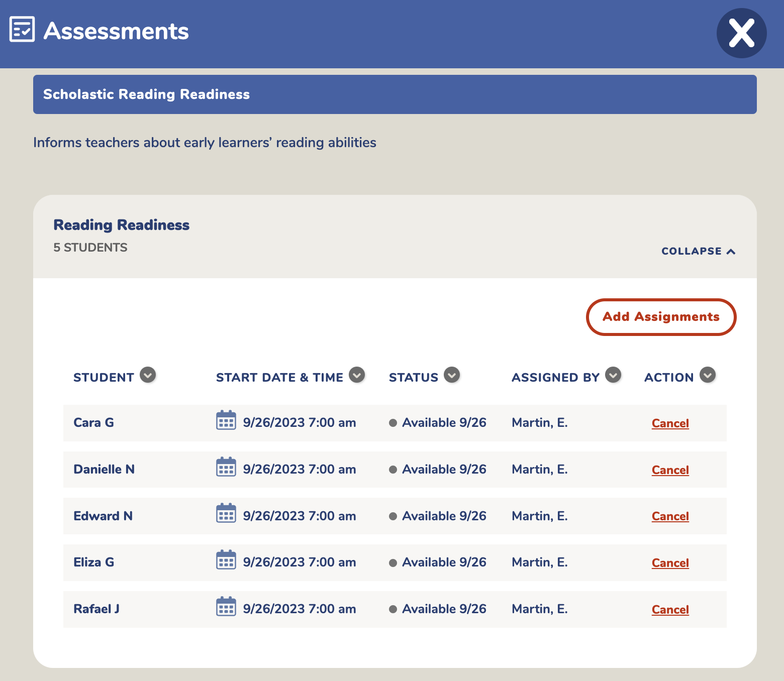784x681 pixels.
Task: Close the Assessments panel with X
Action: (741, 33)
